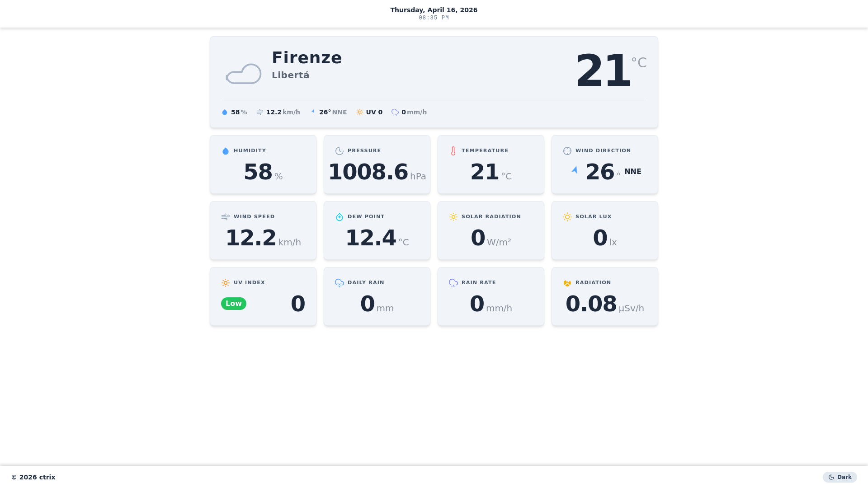
Task: Click the large cloud weather icon
Action: point(244,74)
